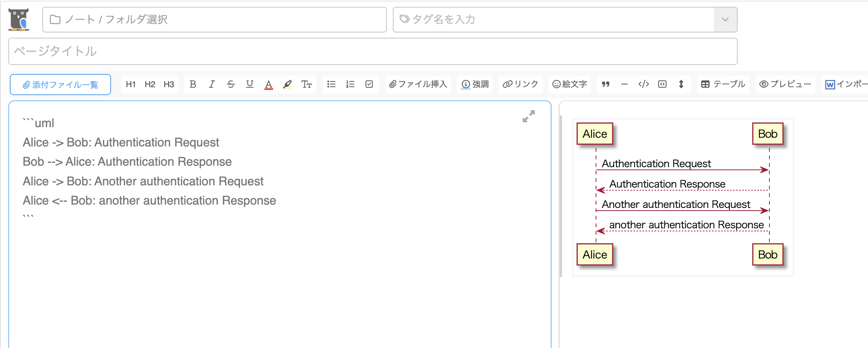Open the attached files list button
Screen dimensions: 868x348
[x=60, y=85]
